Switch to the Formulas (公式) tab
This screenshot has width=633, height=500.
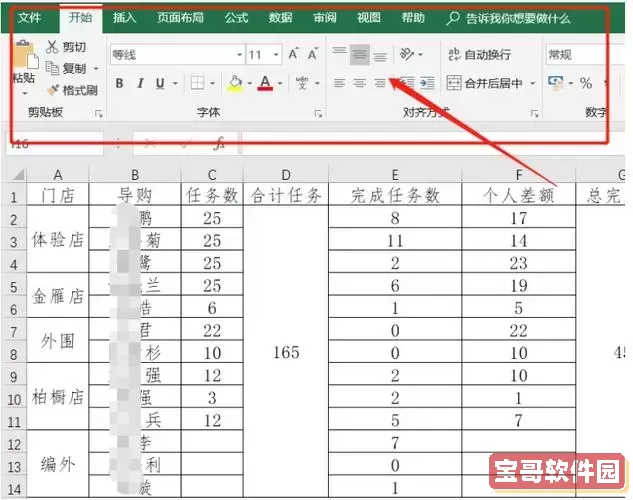coord(236,18)
